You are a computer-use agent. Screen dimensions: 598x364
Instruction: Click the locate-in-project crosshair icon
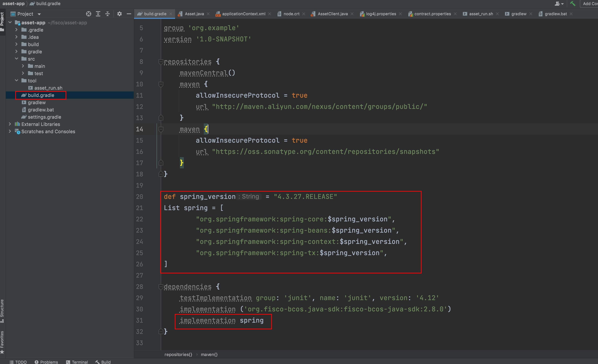pos(89,14)
